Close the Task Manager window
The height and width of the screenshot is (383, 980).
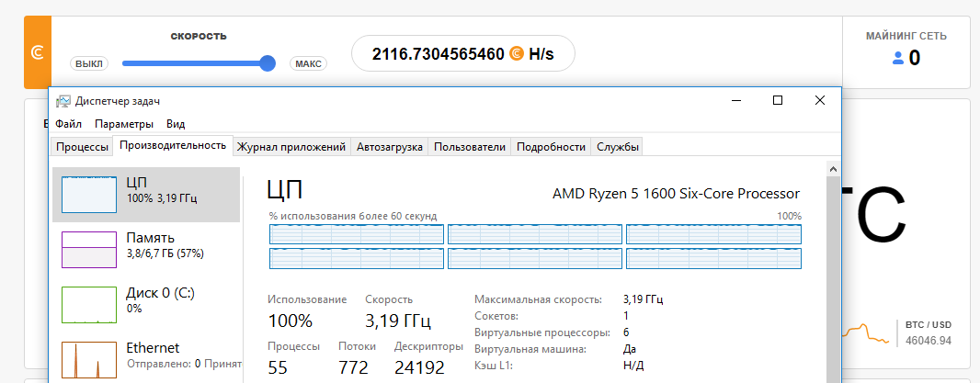point(819,101)
